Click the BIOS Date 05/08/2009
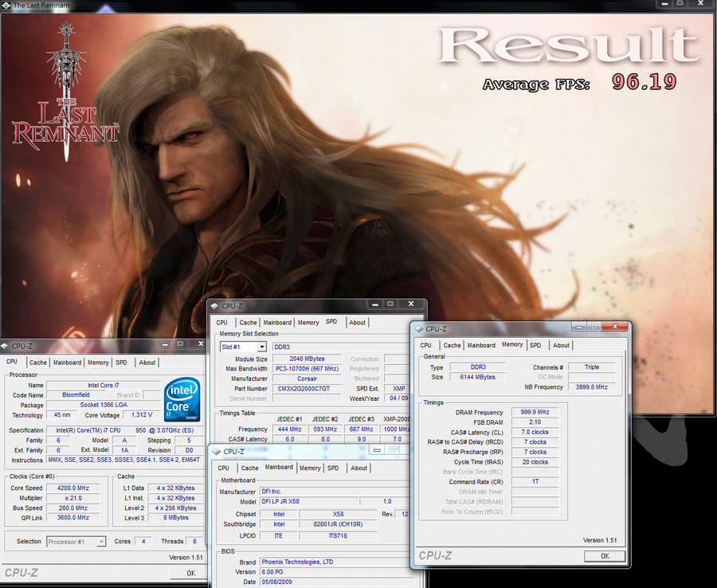This screenshot has height=588, width=717. [x=338, y=582]
